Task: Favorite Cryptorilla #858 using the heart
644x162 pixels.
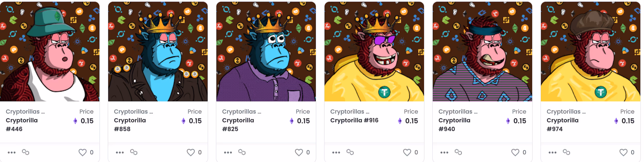Action: (x=191, y=152)
